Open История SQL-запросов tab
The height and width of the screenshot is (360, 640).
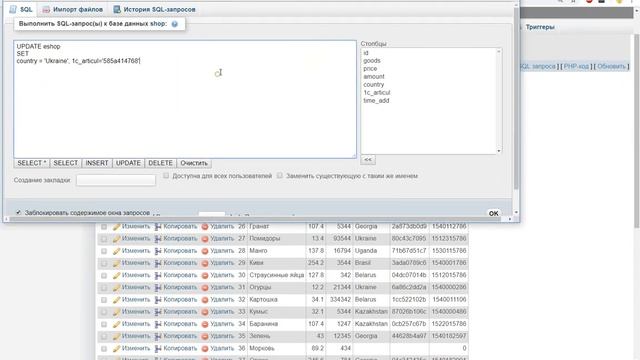pyautogui.click(x=154, y=9)
